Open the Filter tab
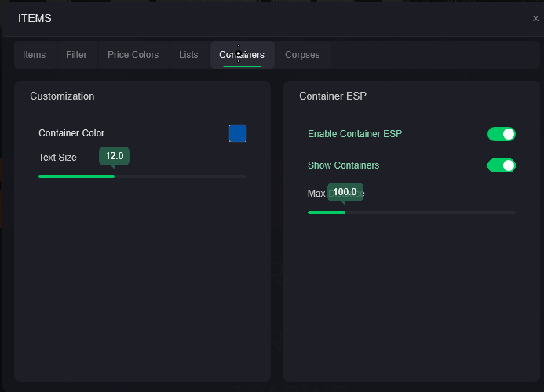Viewport: 544px width, 392px height. point(76,55)
